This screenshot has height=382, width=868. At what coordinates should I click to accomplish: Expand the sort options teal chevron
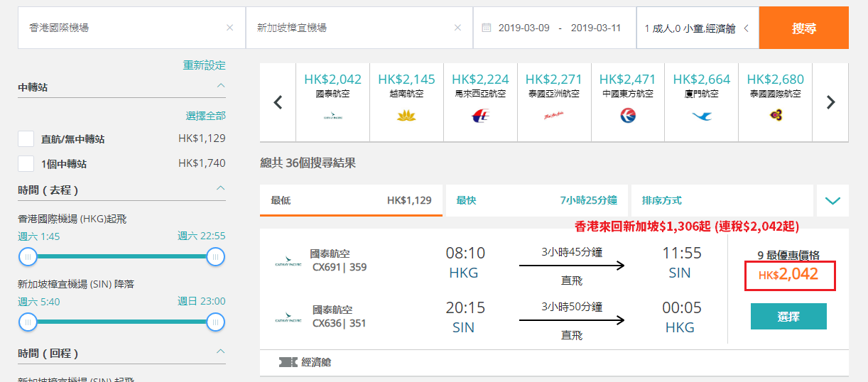coord(832,200)
